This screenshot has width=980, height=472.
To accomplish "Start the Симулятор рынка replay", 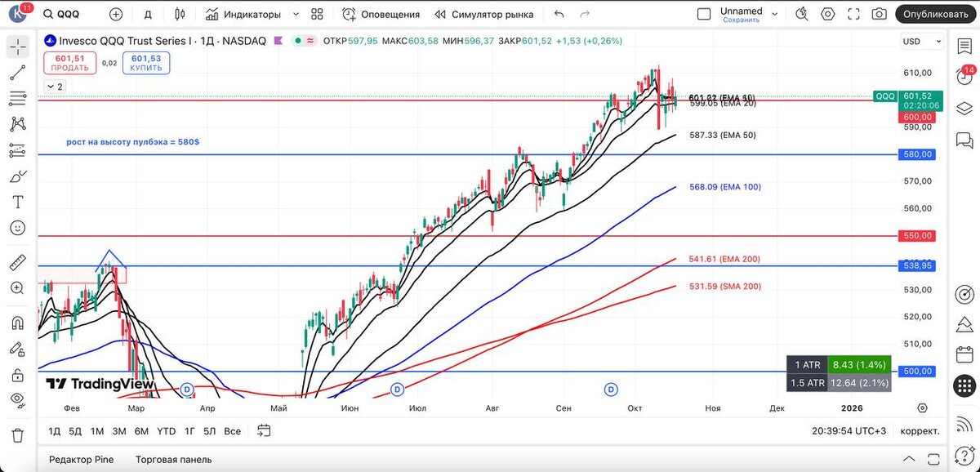I will click(484, 14).
